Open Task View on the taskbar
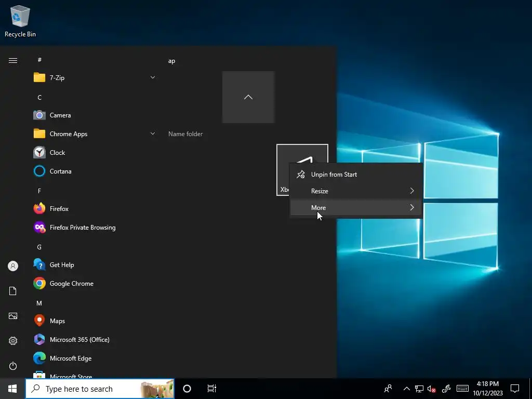This screenshot has height=399, width=532. click(212, 389)
